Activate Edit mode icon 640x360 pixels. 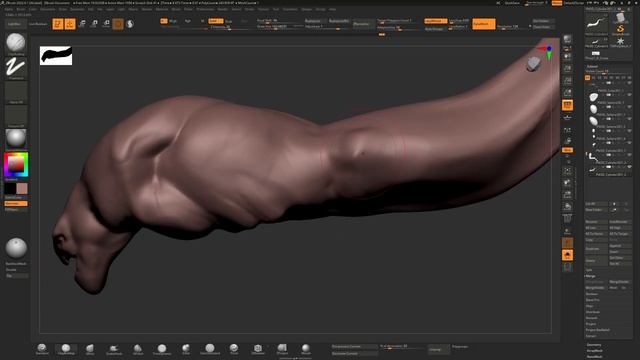pyautogui.click(x=58, y=24)
